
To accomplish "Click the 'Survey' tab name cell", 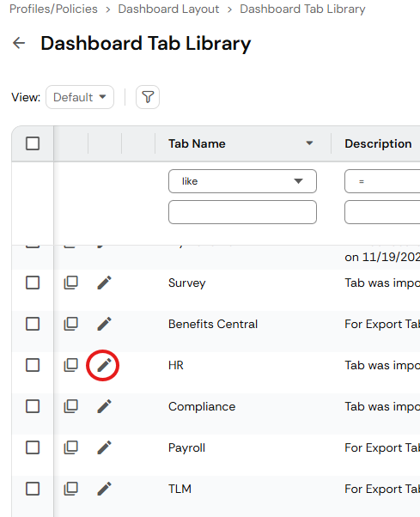I will [187, 283].
